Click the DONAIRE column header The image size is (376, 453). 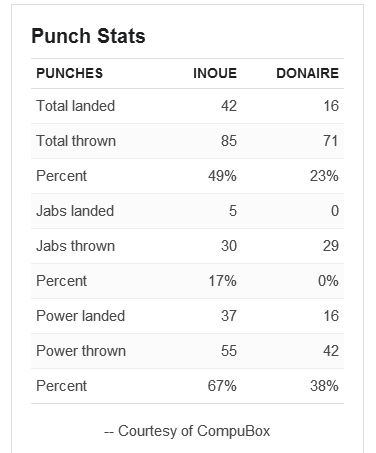pyautogui.click(x=307, y=73)
